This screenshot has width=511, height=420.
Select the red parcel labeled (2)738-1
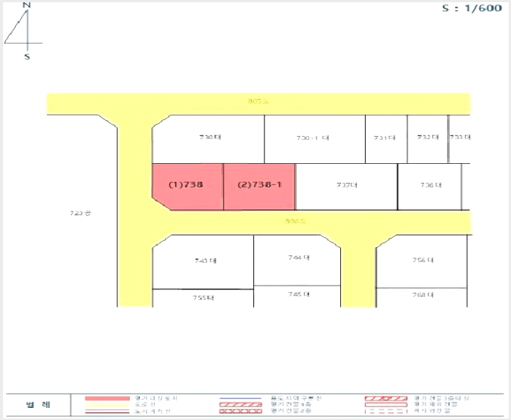(x=259, y=187)
